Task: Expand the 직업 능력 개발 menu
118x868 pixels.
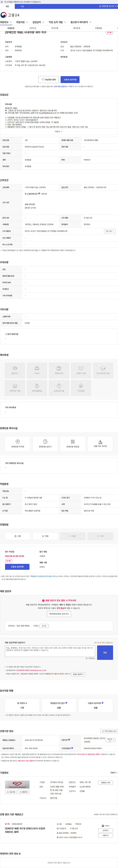Action: pos(57,22)
